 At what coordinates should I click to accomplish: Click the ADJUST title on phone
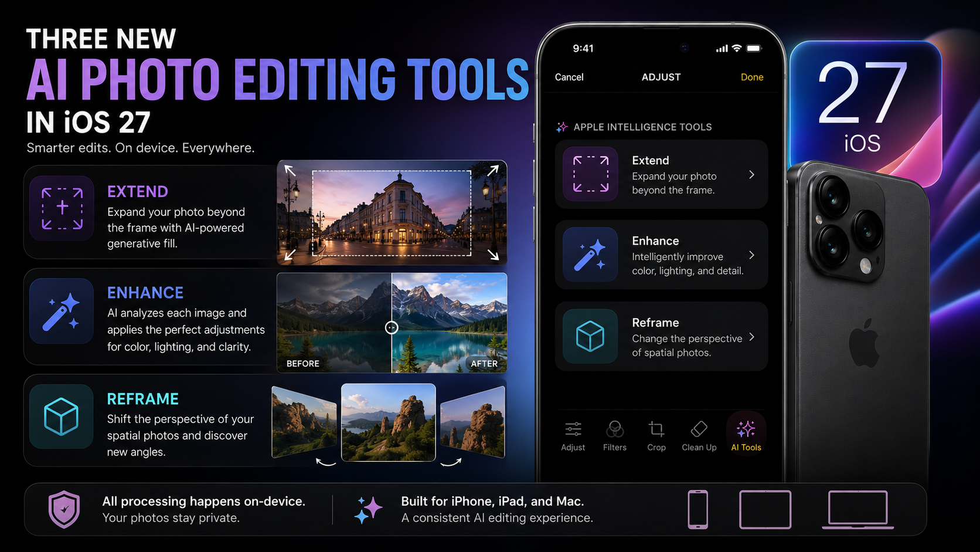click(x=661, y=77)
